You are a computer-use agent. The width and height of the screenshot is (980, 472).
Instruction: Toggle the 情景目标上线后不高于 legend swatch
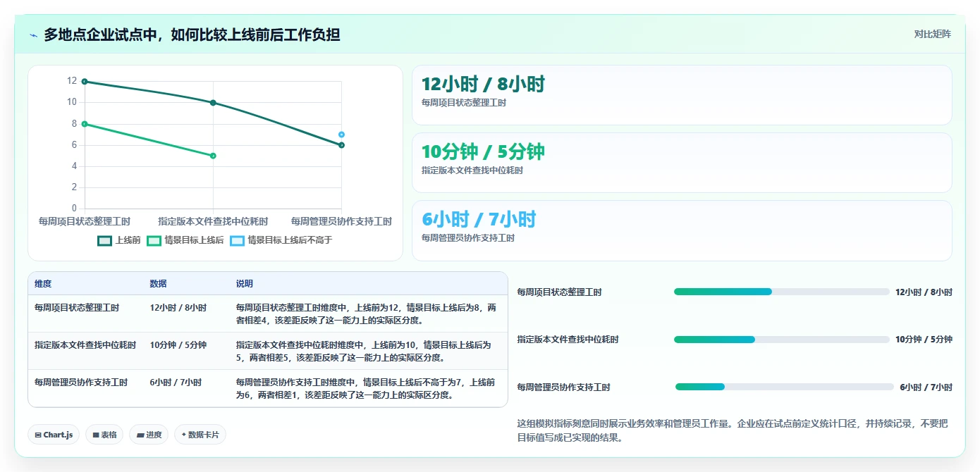237,240
